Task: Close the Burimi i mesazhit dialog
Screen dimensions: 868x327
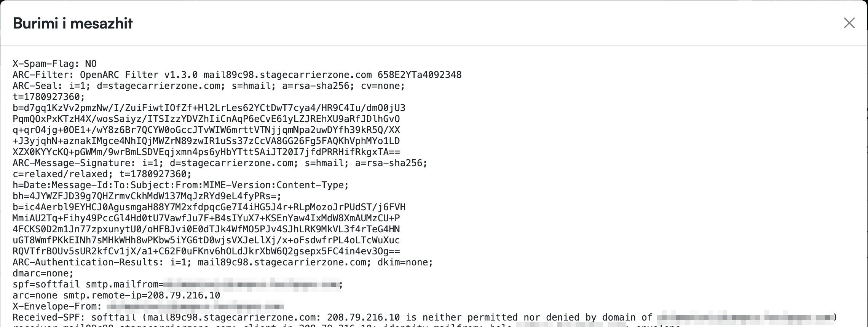Action: coord(849,23)
